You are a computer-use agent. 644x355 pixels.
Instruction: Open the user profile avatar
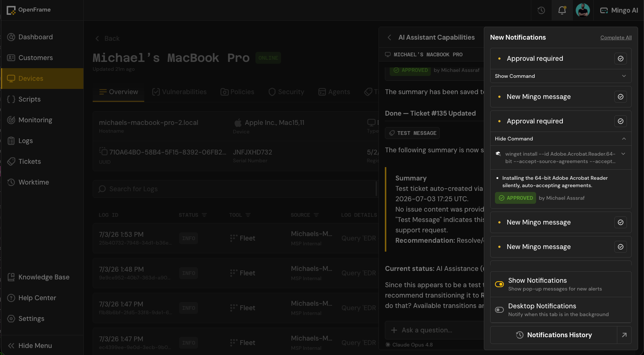pyautogui.click(x=583, y=10)
